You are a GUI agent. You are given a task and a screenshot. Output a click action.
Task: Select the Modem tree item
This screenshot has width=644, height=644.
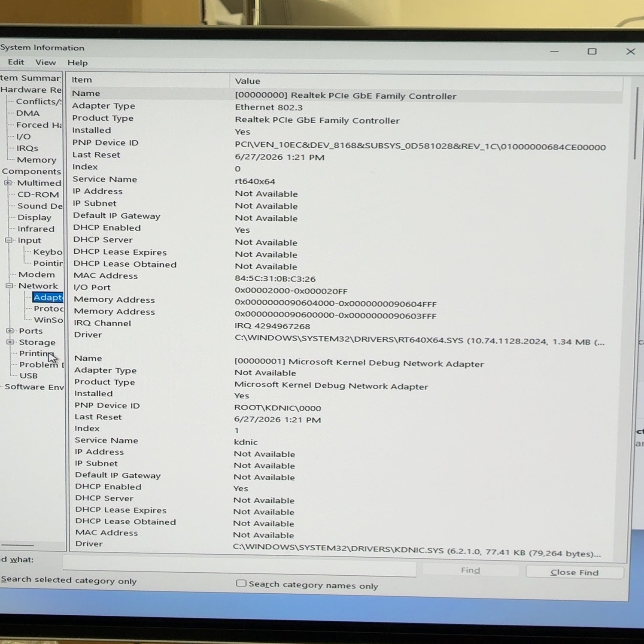point(36,274)
